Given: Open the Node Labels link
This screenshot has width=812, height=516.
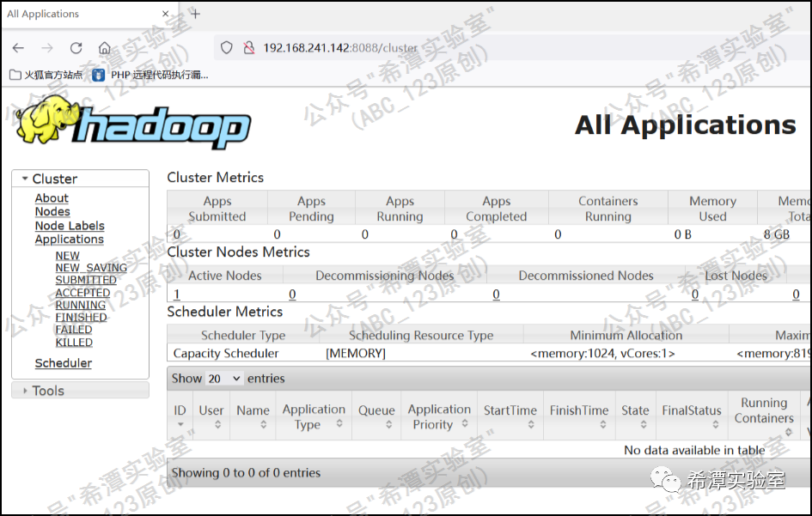Looking at the screenshot, I should pos(70,226).
